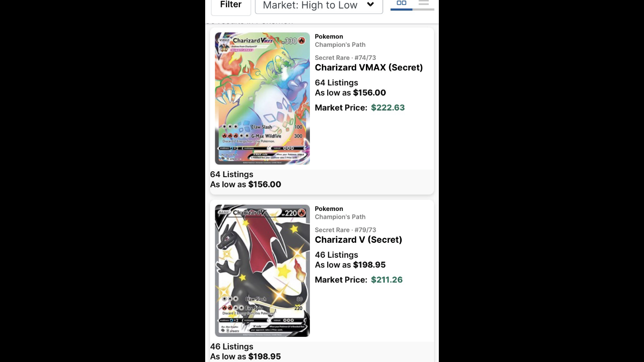Click Pokemon category above Charizard VMAX
Image resolution: width=644 pixels, height=362 pixels.
(329, 37)
